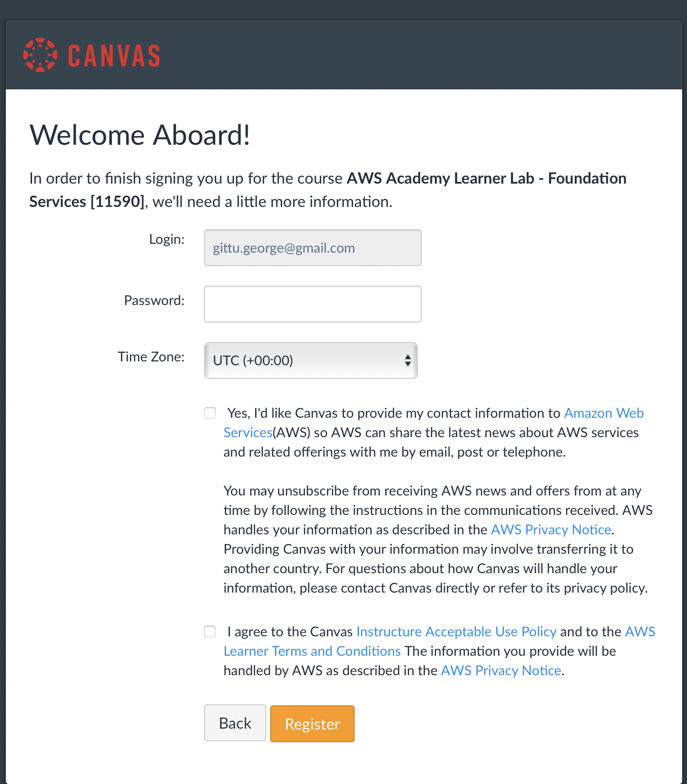This screenshot has width=687, height=784.
Task: Click into the Password field
Action: pos(313,304)
